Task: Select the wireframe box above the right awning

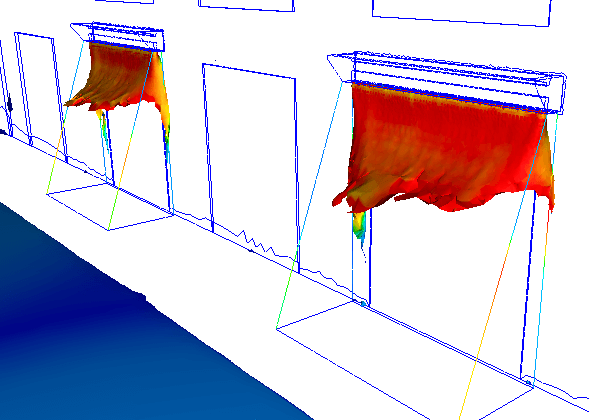Action: pos(447,82)
